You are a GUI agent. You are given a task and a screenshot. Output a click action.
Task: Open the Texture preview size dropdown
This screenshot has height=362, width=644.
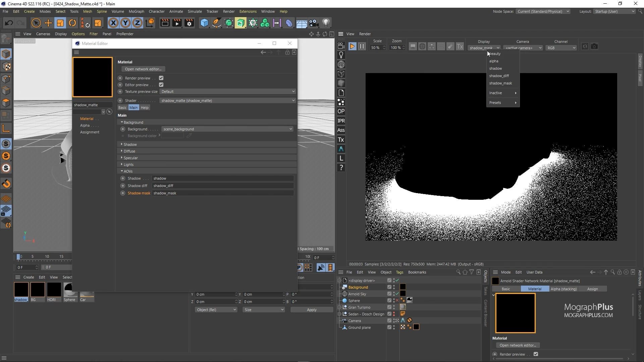tap(227, 91)
